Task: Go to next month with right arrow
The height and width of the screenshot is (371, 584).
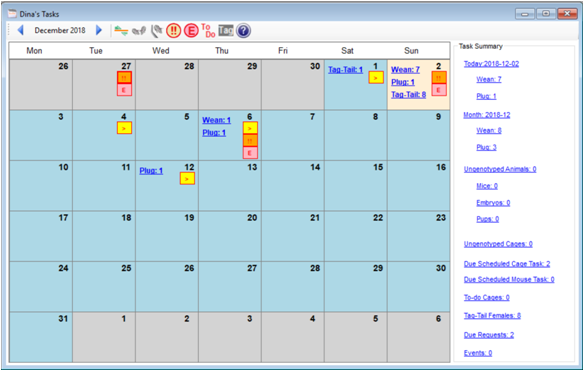Action: [99, 30]
